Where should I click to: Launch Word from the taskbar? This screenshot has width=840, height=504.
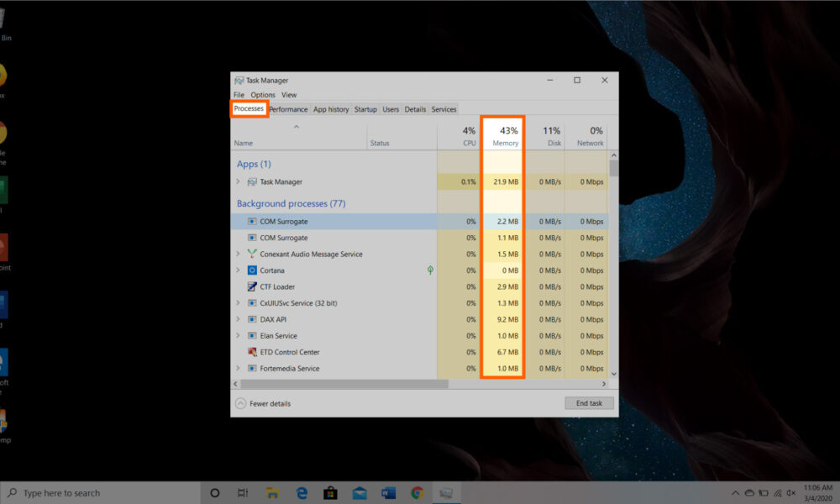click(x=388, y=493)
